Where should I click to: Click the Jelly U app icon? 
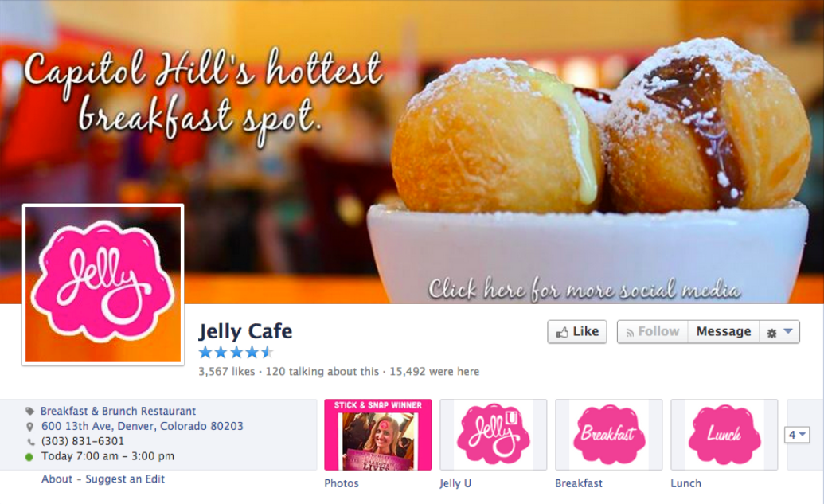pyautogui.click(x=493, y=435)
